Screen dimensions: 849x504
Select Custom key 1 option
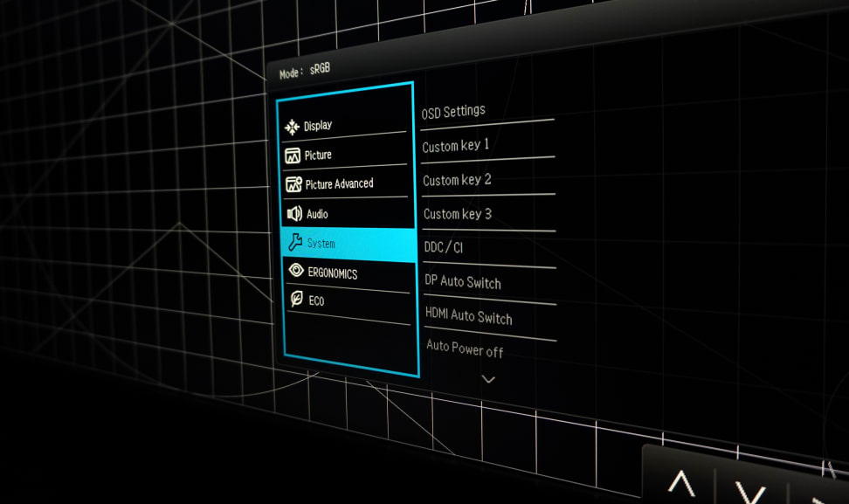(456, 146)
